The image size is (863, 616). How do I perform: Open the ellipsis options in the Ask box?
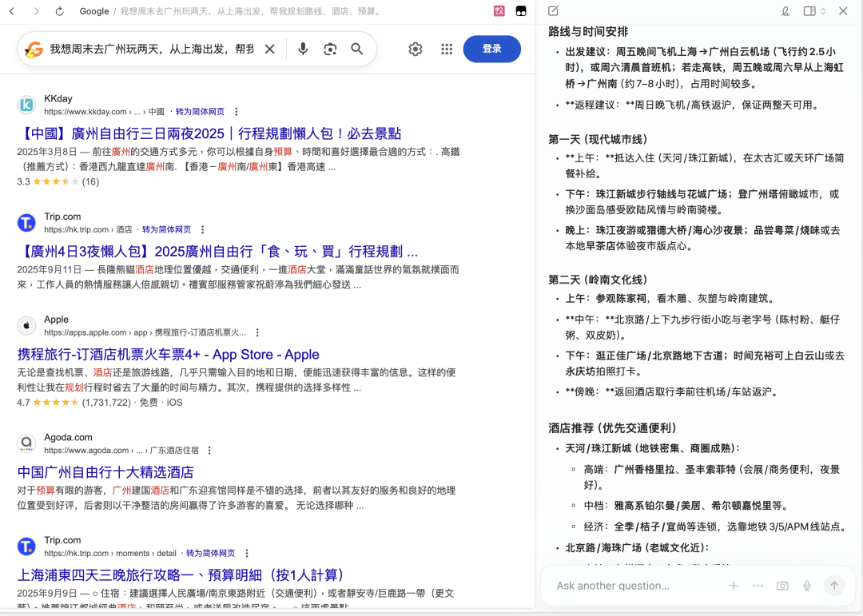[x=758, y=586]
